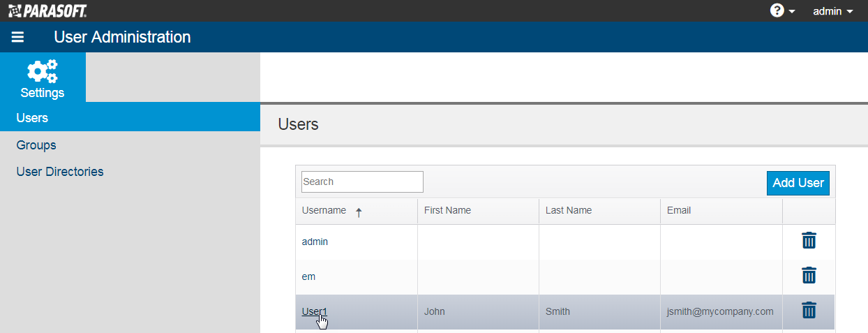Toggle the Username sort arrow
The image size is (868, 333).
pos(359,212)
